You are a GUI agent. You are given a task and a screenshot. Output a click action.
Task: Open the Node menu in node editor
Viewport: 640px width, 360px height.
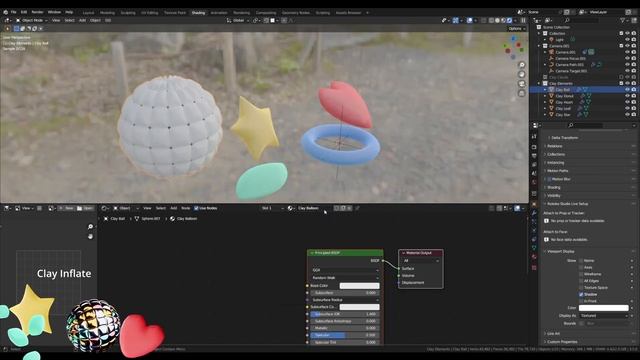point(185,208)
